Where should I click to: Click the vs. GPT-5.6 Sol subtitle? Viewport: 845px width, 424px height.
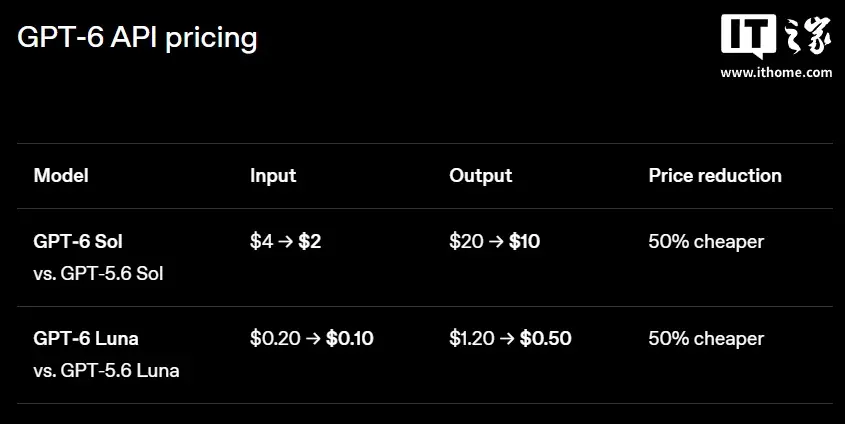(98, 274)
